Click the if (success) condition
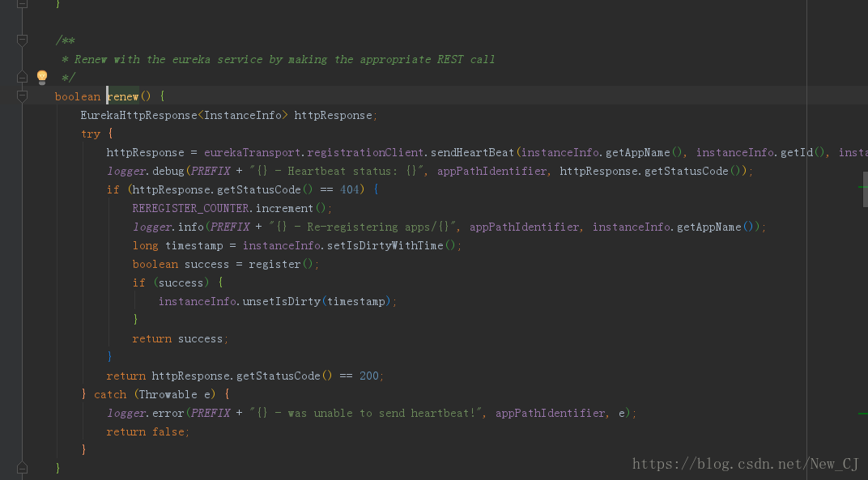Image resolution: width=868 pixels, height=480 pixels. click(x=171, y=283)
